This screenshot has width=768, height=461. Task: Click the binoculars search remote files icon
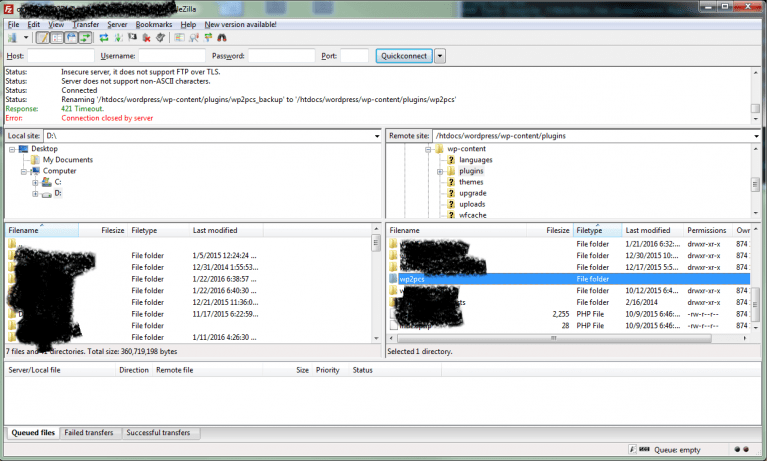pos(222,38)
